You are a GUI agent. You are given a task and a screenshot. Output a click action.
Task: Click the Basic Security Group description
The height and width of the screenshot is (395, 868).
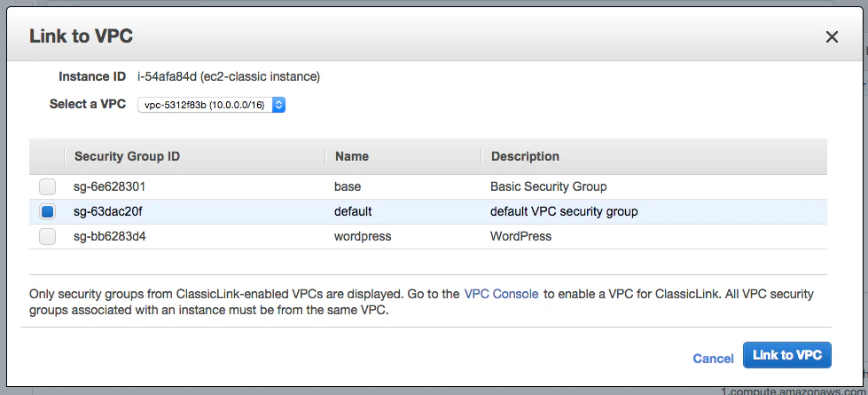[548, 187]
